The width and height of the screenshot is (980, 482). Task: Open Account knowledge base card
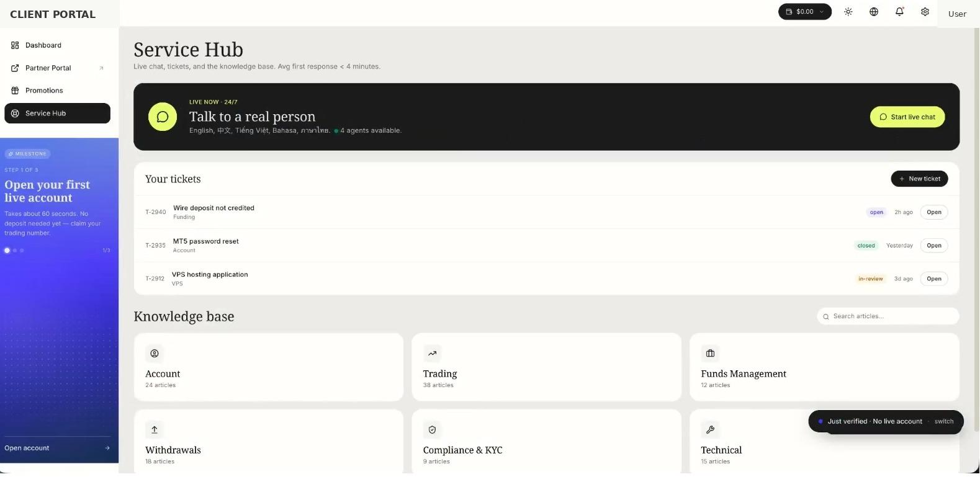[x=269, y=367]
